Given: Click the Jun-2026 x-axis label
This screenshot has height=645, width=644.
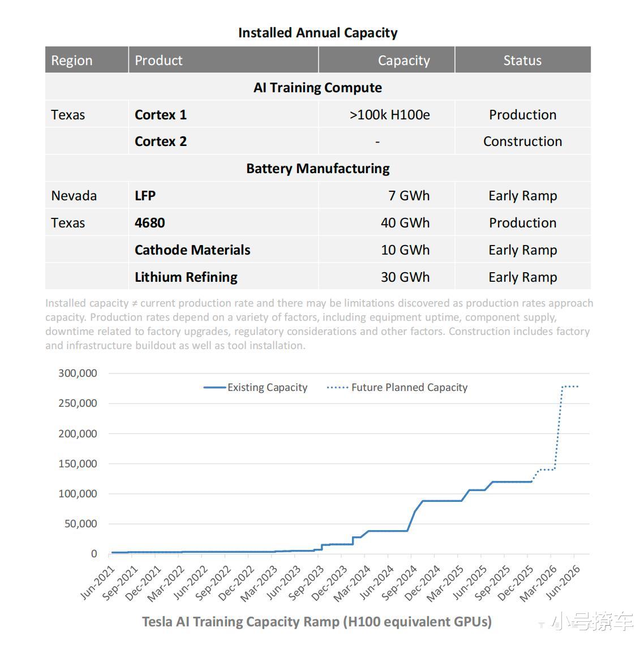Looking at the screenshot, I should tap(564, 581).
